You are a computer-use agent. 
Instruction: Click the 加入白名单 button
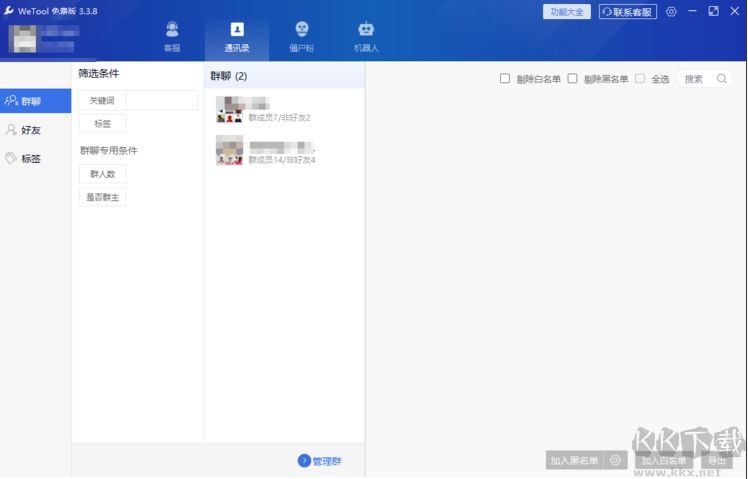coord(664,460)
